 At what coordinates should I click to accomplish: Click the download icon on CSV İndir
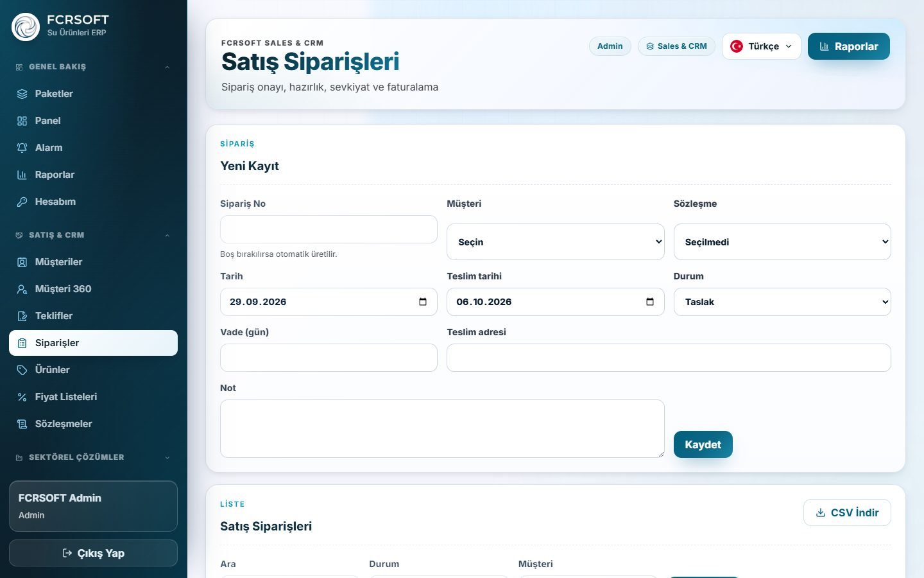821,512
